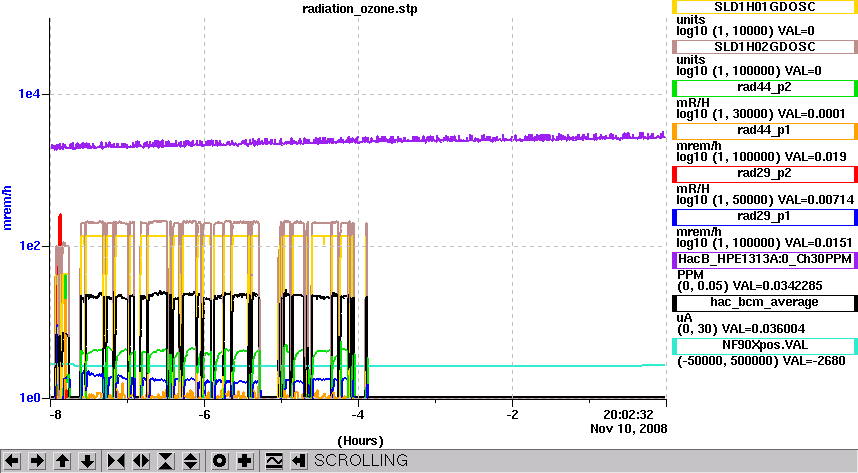Select the red rad29_p2 legend entry
The width and height of the screenshot is (858, 473).
(x=764, y=174)
